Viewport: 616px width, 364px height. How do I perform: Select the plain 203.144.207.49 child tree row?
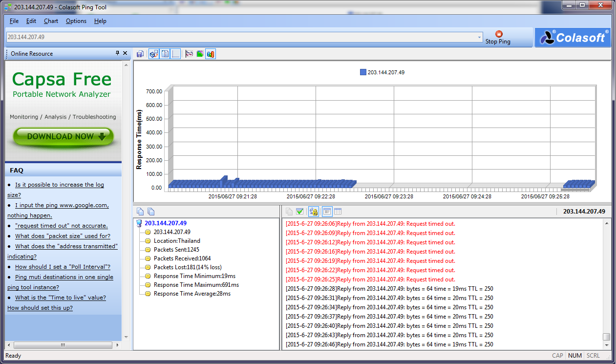click(x=172, y=232)
